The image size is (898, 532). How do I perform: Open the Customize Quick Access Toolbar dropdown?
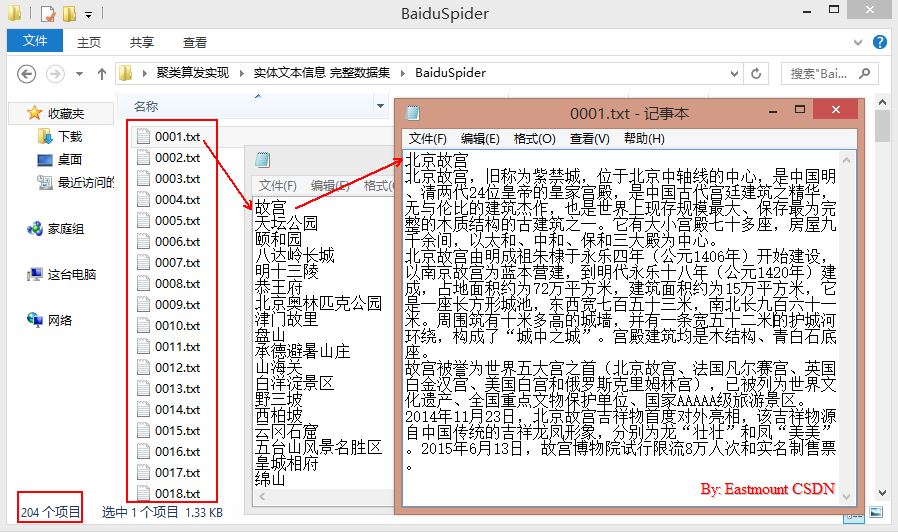88,14
